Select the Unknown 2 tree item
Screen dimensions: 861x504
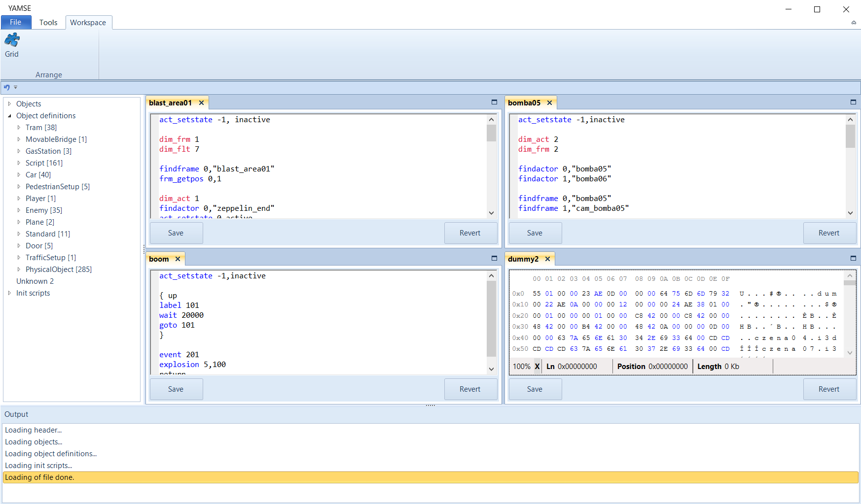(35, 281)
